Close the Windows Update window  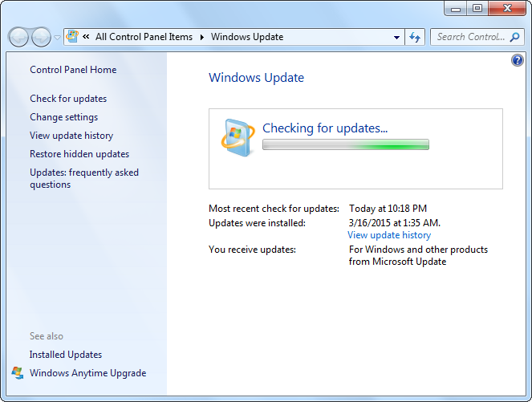507,9
